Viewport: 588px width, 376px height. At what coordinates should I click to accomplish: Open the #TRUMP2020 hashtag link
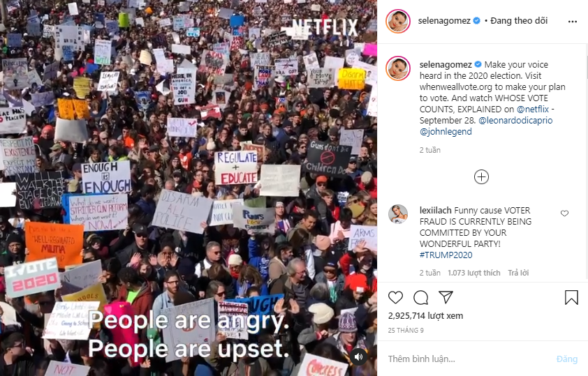(446, 255)
